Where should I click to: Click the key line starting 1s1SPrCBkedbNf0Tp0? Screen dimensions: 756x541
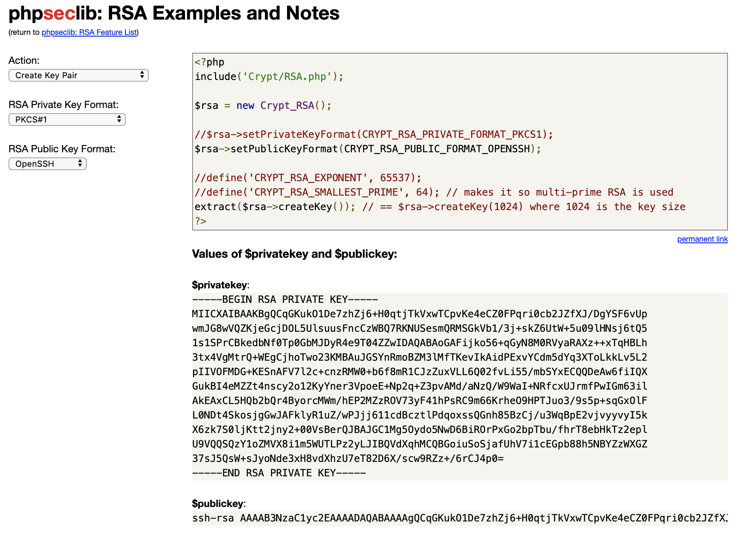pos(420,343)
